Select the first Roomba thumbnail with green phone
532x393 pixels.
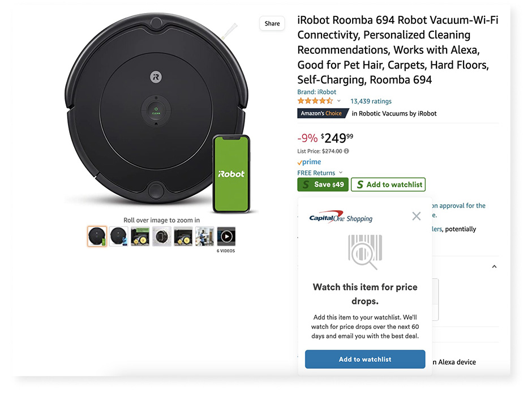(x=97, y=236)
